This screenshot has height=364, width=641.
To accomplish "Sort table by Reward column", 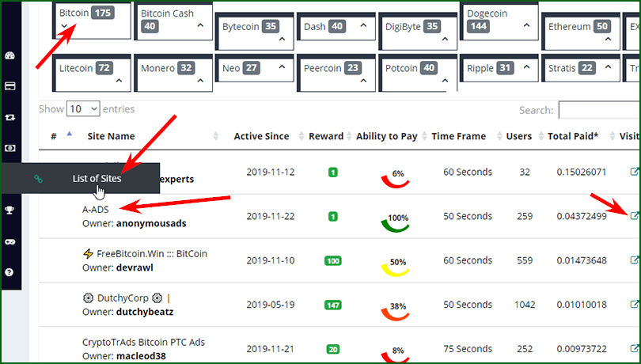I will 326,136.
